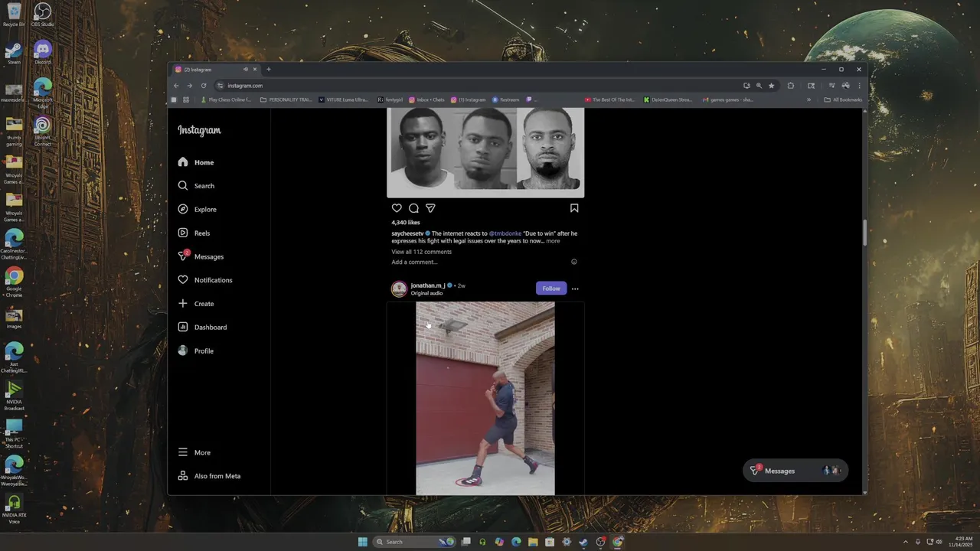Like the saycheesetv post with heart icon
Image resolution: width=980 pixels, height=551 pixels.
pos(397,208)
